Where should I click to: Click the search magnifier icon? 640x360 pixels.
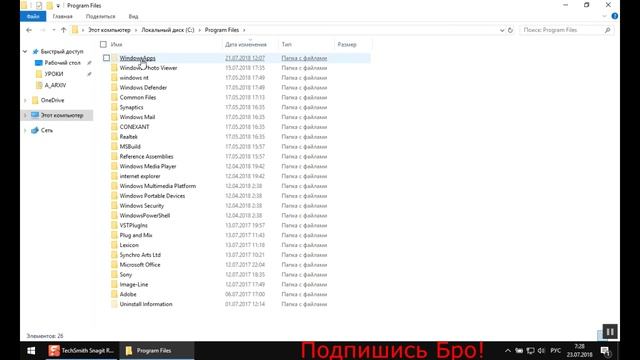(x=608, y=30)
